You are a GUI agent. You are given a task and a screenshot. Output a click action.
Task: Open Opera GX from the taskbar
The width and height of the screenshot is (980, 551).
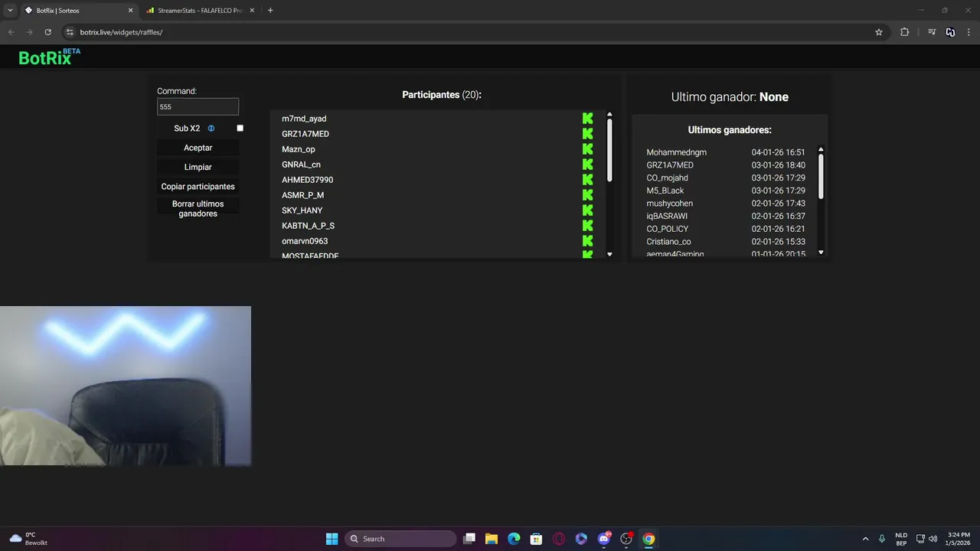click(x=559, y=539)
